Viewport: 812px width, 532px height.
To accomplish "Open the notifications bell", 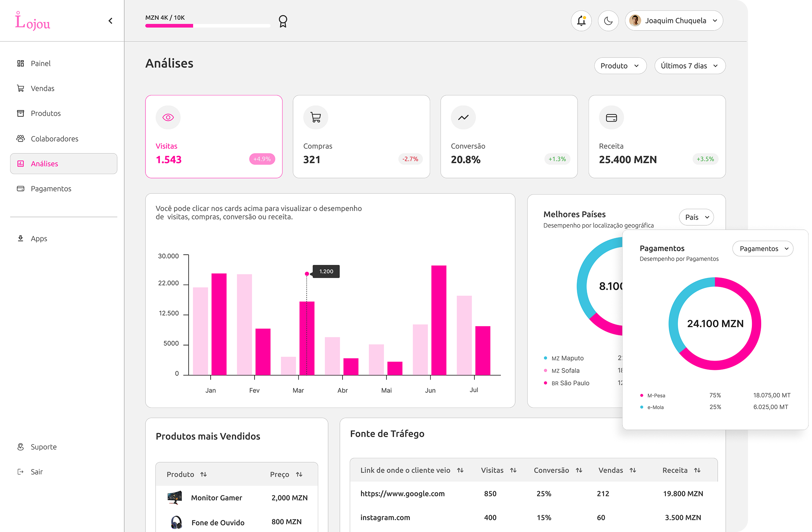I will [581, 21].
